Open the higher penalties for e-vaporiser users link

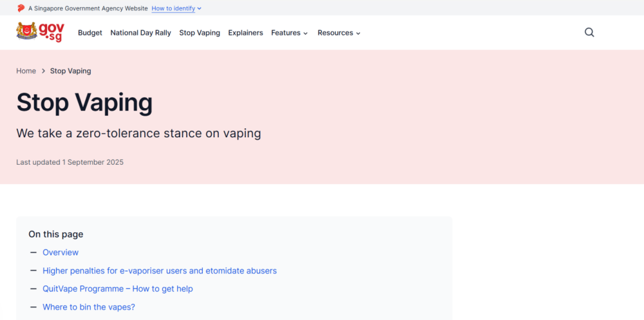(x=160, y=270)
